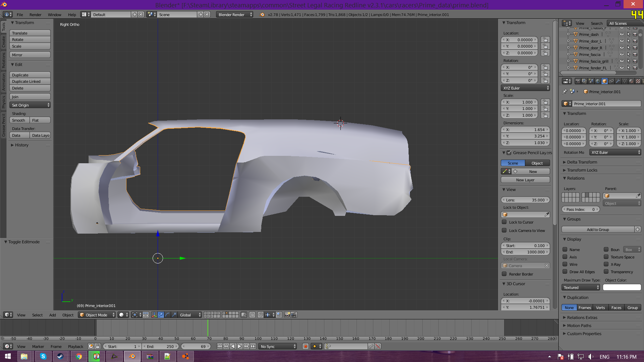Toggle Prime_door_L selectability arrow icon
The image size is (644, 362).
point(629,41)
